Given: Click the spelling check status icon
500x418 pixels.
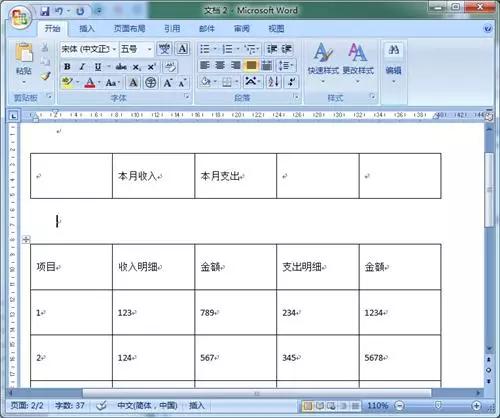Looking at the screenshot, I should click(x=101, y=405).
